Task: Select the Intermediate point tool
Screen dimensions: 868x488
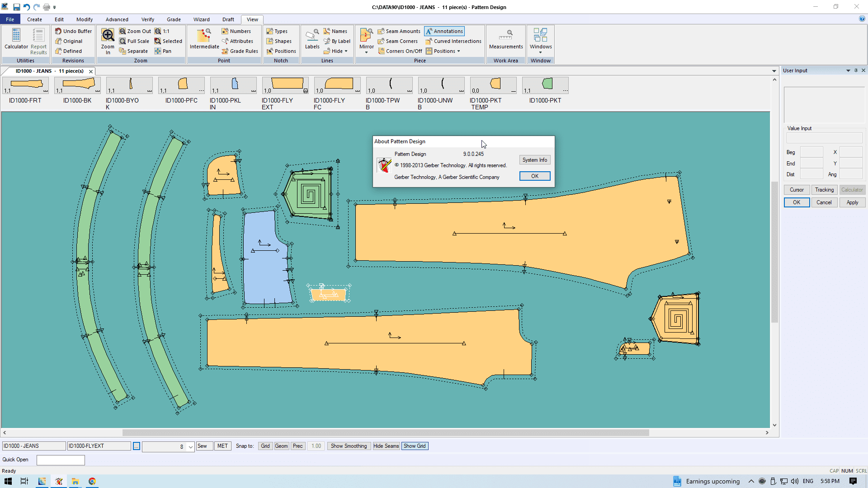Action: coord(204,35)
